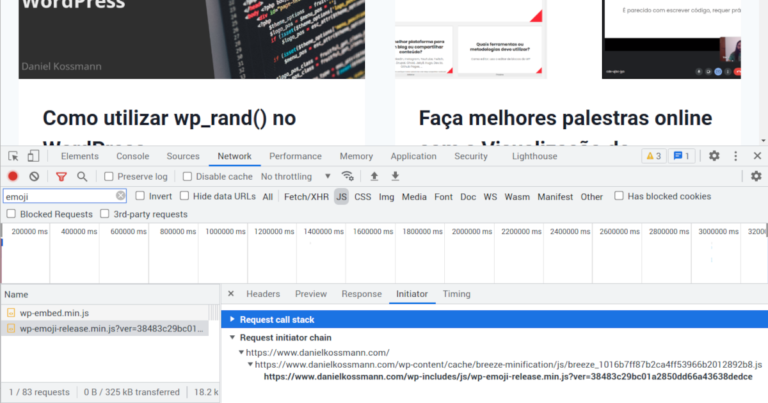Show the Response tab of request
The height and width of the screenshot is (403, 768).
pos(361,294)
